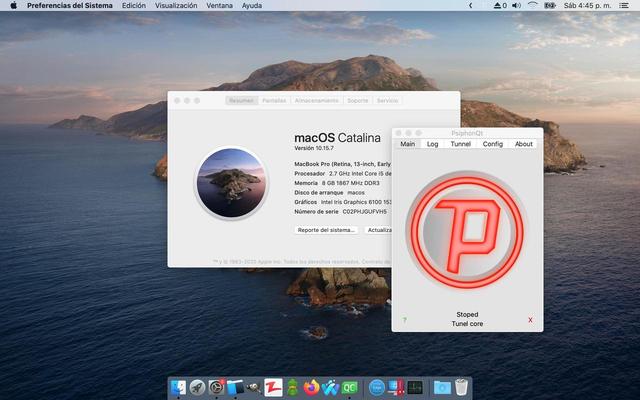Open the red Z app in dock
Image resolution: width=640 pixels, height=400 pixels.
click(273, 387)
